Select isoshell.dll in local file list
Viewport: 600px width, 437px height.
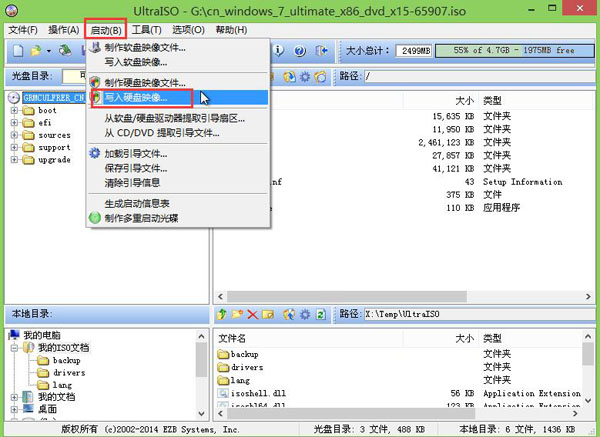click(258, 393)
